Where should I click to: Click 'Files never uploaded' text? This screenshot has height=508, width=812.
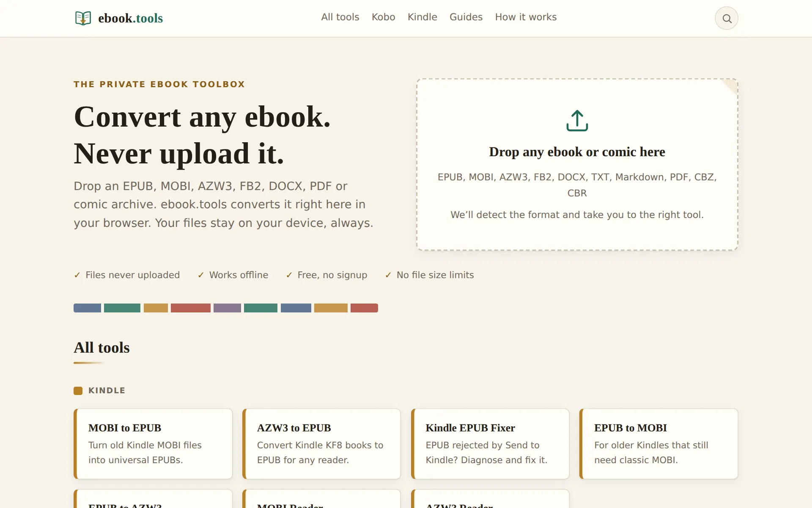(132, 275)
